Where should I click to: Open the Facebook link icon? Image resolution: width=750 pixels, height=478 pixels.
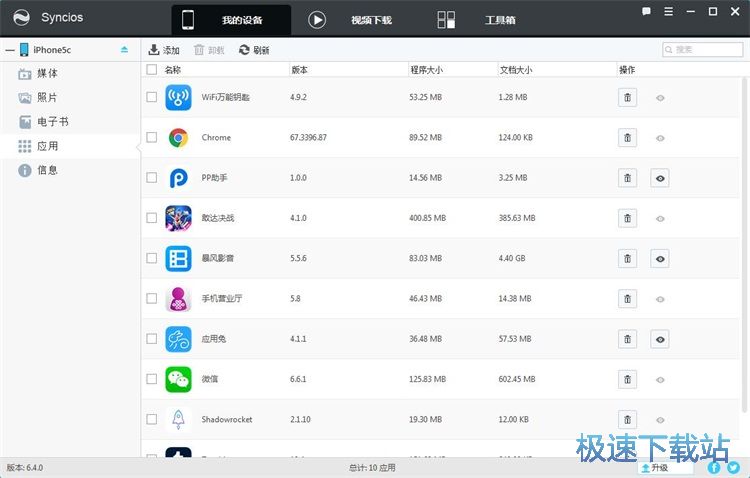(x=714, y=467)
